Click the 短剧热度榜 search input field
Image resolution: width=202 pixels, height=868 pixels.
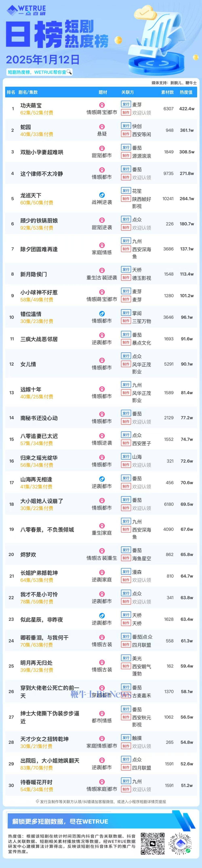[x=39, y=72]
